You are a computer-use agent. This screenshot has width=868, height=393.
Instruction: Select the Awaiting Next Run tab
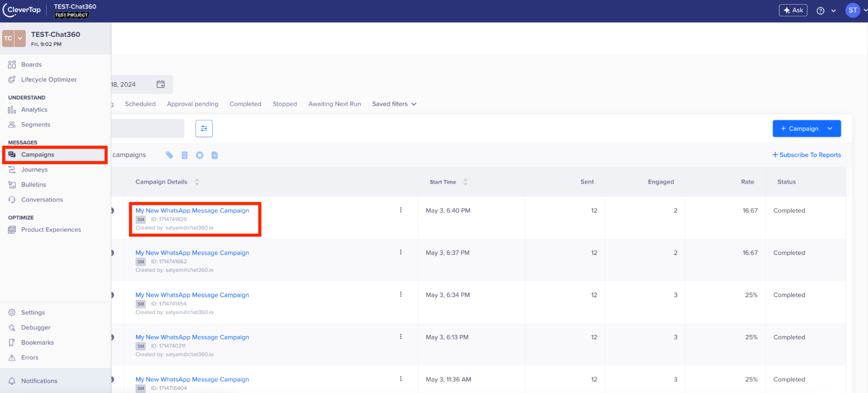tap(334, 104)
